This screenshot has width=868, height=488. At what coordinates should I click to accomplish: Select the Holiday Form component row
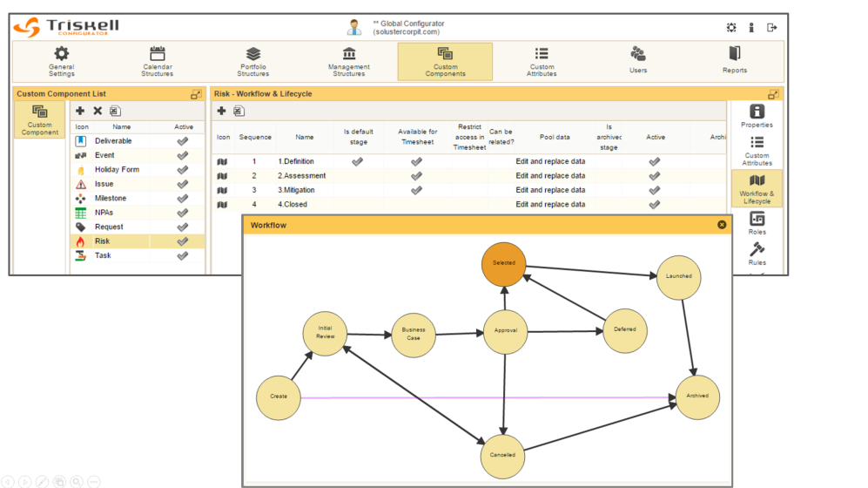click(138, 170)
